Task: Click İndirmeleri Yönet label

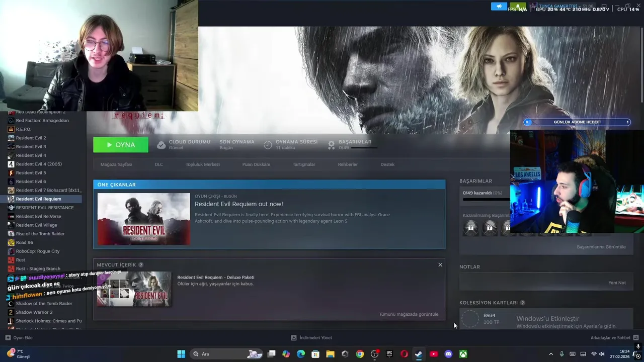Action: [x=315, y=338]
